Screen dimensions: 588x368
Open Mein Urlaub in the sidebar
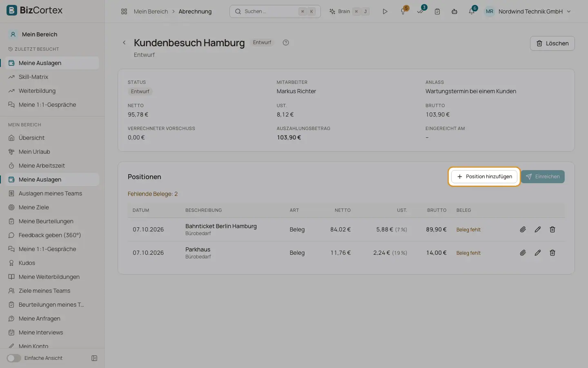[x=52, y=152]
